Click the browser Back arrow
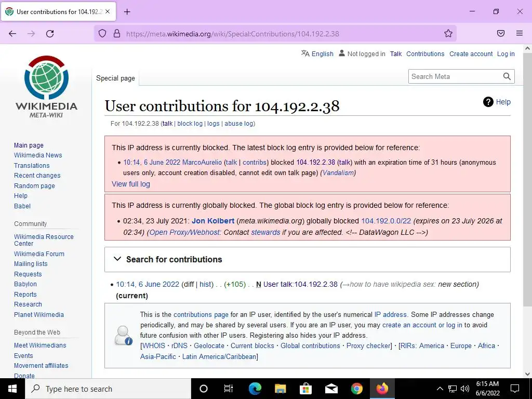This screenshot has width=532, height=399. (12, 33)
